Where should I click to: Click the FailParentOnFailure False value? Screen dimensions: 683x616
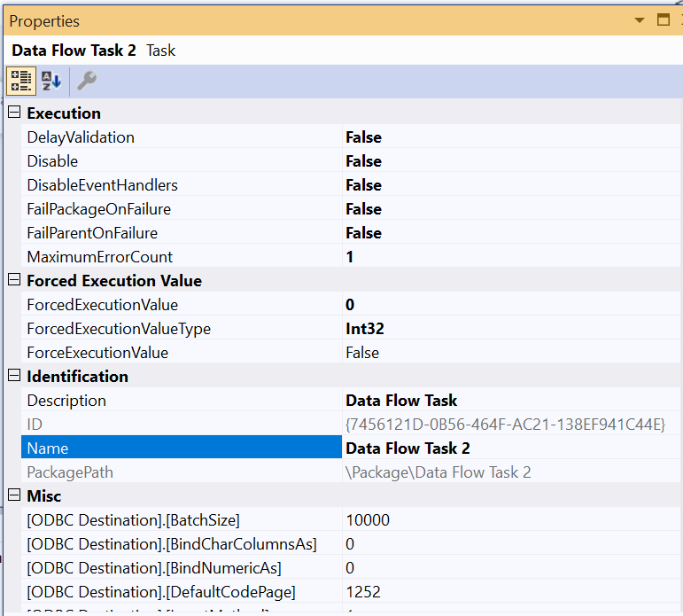click(x=364, y=233)
